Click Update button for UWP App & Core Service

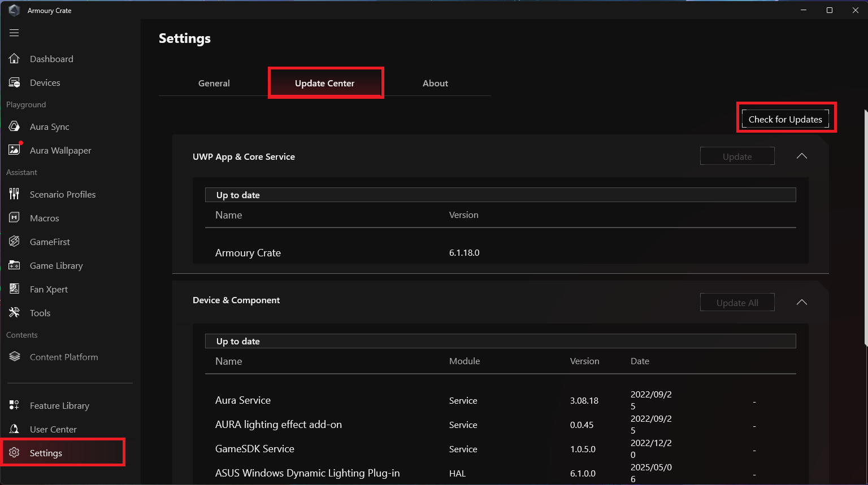coord(737,156)
